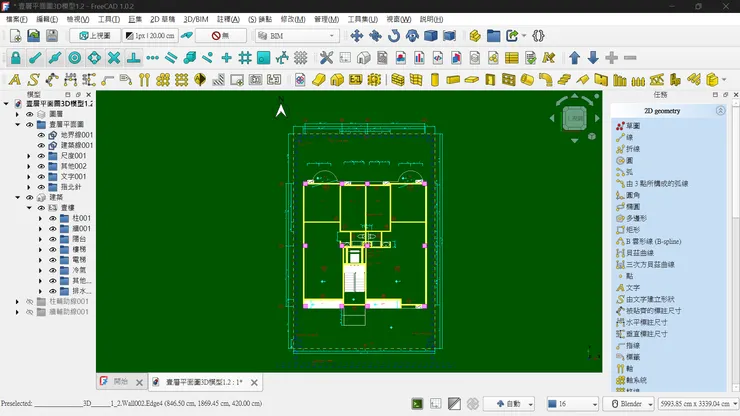
Task: Show the hidden 柱輔助線001 item
Action: point(29,301)
